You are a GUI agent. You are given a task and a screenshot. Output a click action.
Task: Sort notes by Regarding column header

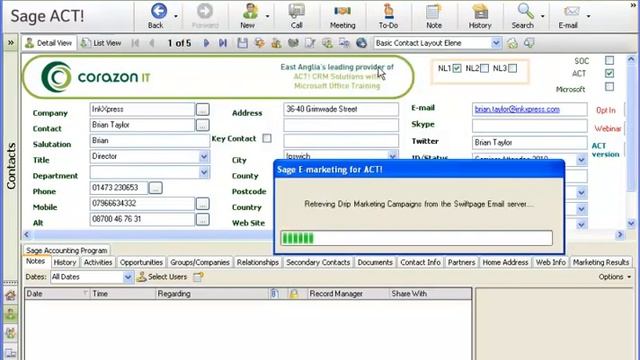212,293
